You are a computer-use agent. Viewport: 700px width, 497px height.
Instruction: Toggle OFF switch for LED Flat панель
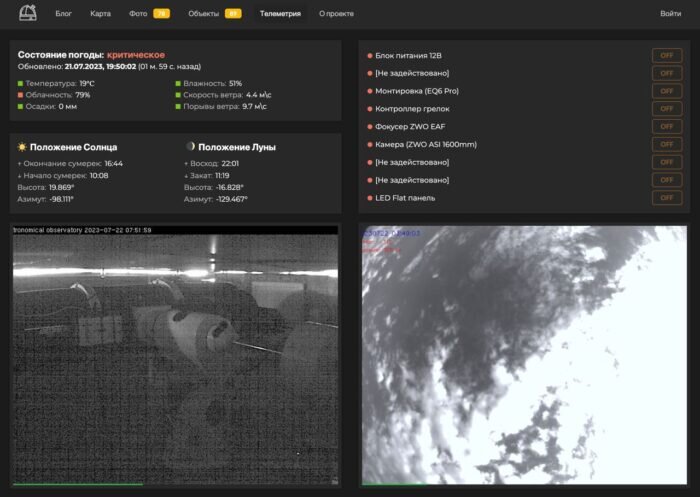click(667, 197)
